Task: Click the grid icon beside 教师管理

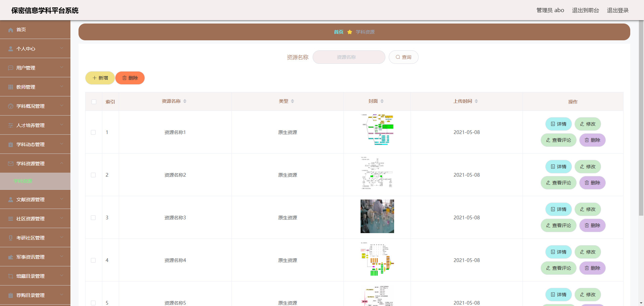Action: (11, 87)
